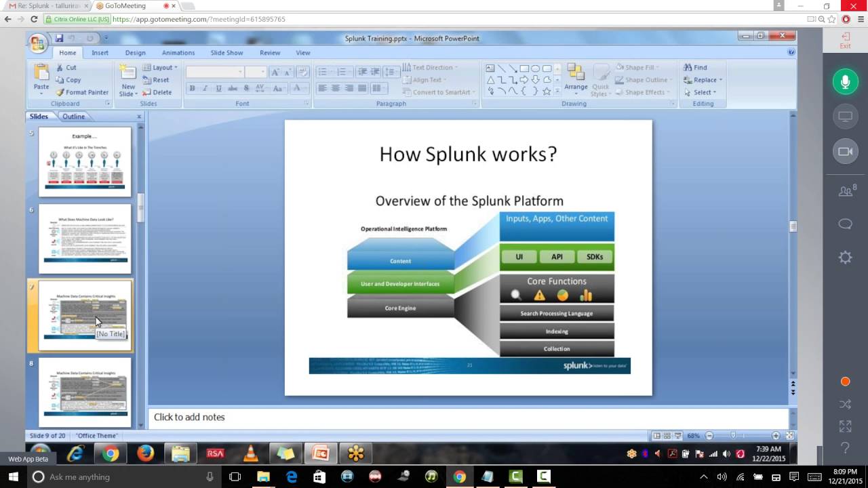Open the Layout dropdown

click(160, 68)
